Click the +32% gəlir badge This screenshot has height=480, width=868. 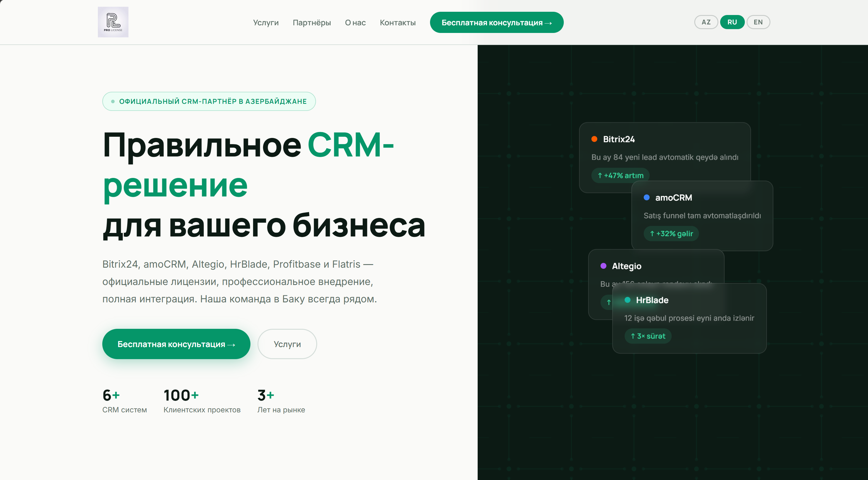click(671, 234)
